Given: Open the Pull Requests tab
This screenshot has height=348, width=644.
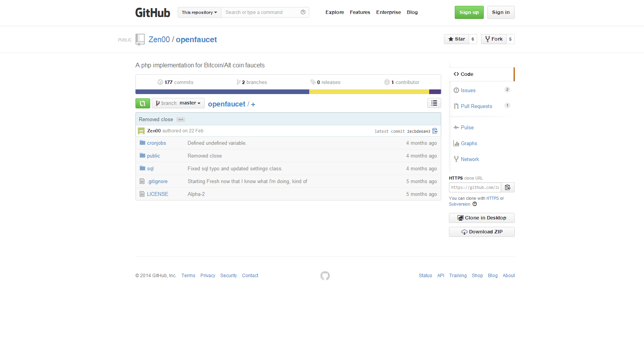Looking at the screenshot, I should pos(481,106).
